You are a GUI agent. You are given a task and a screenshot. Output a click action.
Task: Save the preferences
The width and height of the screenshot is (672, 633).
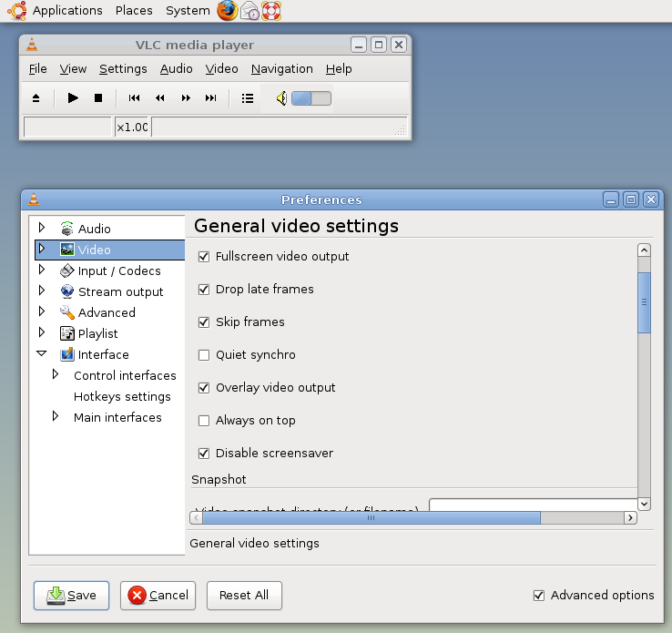[71, 596]
